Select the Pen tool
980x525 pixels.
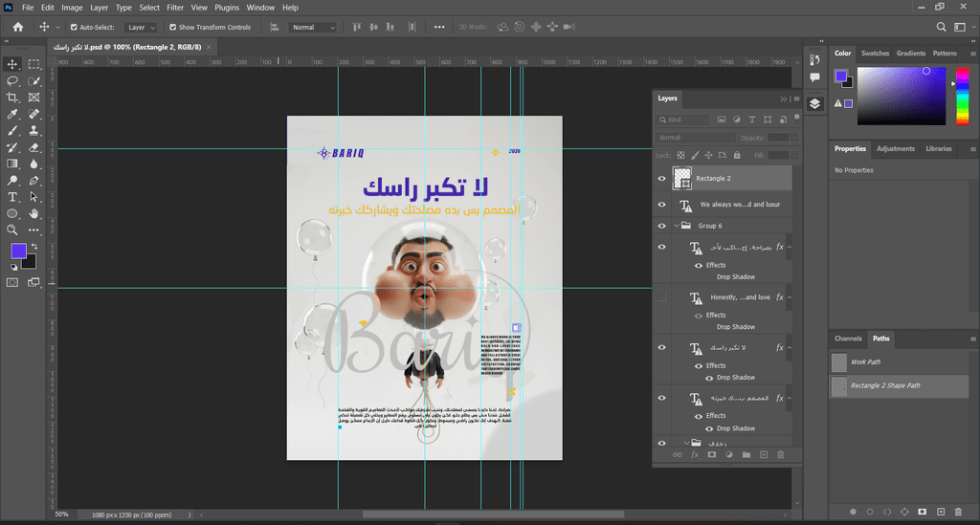click(x=33, y=181)
